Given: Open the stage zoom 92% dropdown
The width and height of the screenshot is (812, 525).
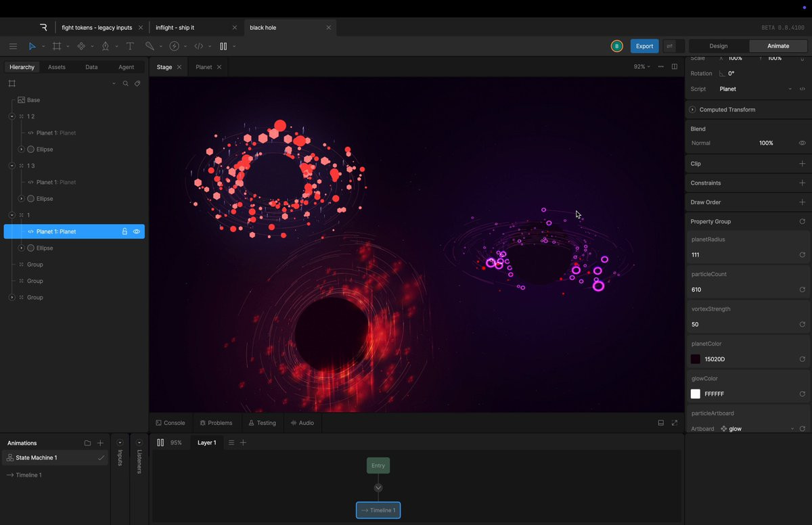Looking at the screenshot, I should 641,67.
